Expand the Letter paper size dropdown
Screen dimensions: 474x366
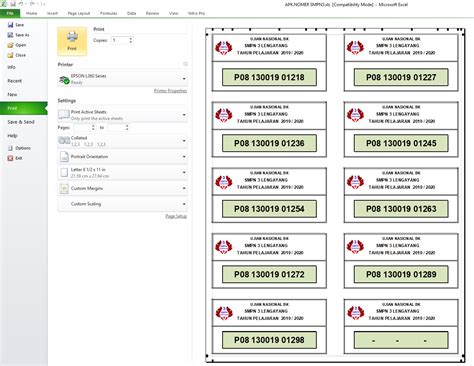click(122, 172)
